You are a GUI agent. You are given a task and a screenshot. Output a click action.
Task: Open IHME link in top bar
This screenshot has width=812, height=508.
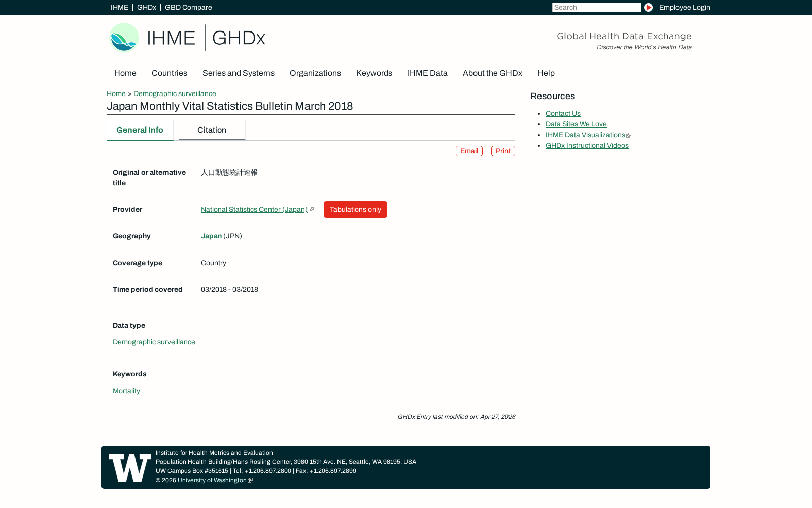tap(119, 7)
